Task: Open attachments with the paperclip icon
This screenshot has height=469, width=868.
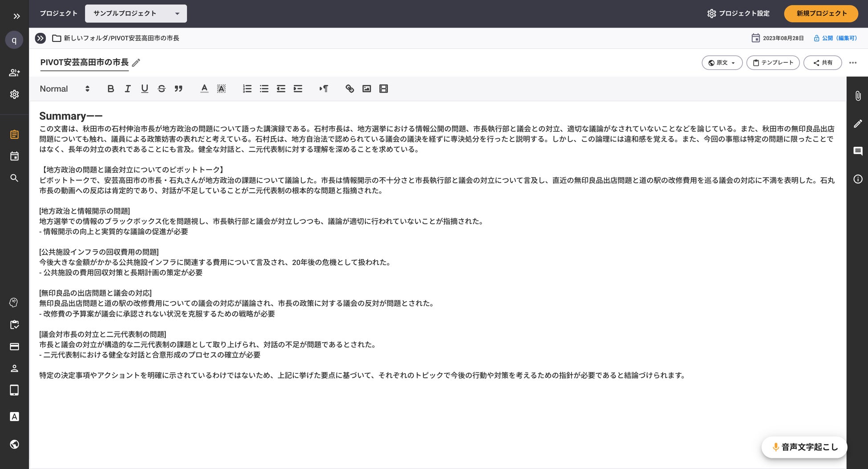Action: tap(858, 96)
